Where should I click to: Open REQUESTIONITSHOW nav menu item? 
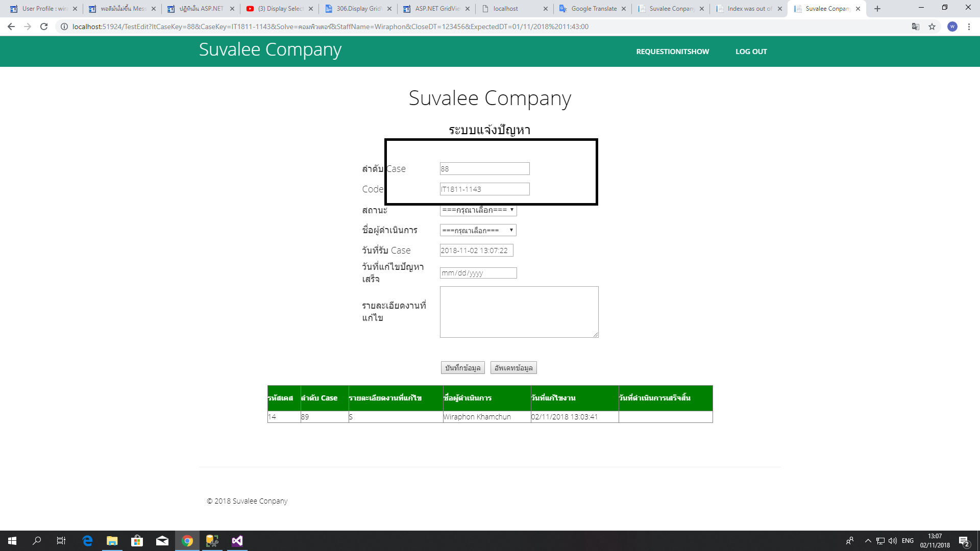[672, 52]
